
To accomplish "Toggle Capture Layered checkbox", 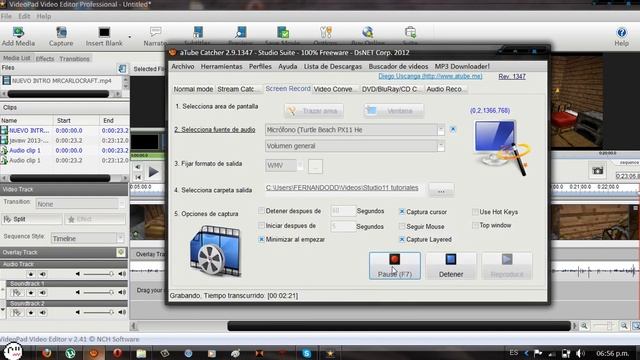I will pos(402,239).
